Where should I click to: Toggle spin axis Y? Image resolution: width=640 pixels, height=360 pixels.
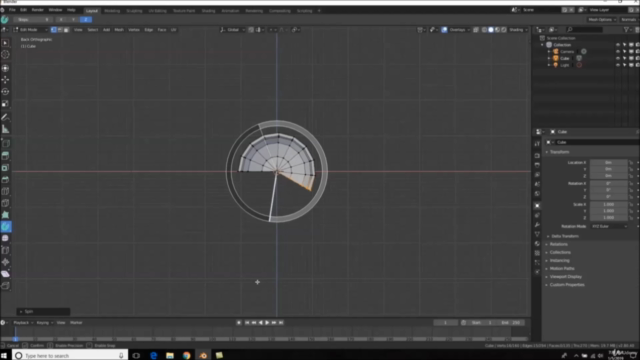pos(73,20)
